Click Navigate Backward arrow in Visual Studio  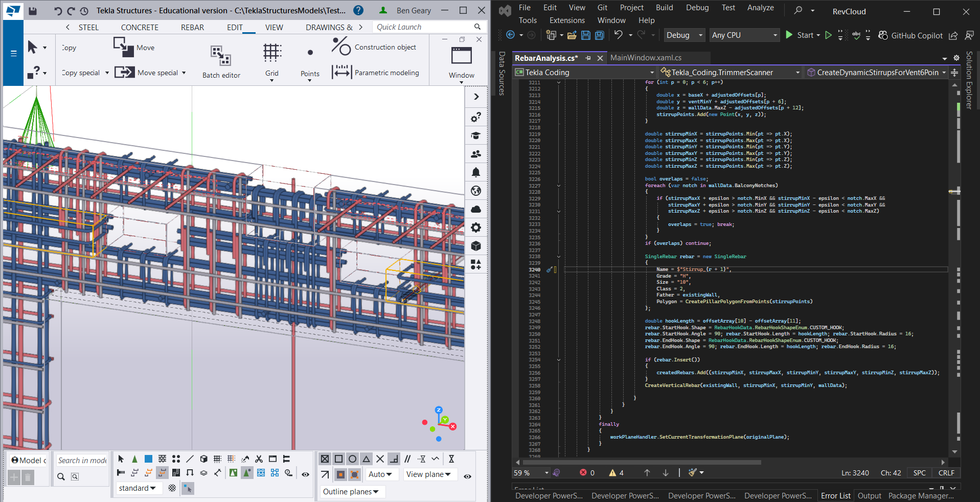tap(510, 35)
